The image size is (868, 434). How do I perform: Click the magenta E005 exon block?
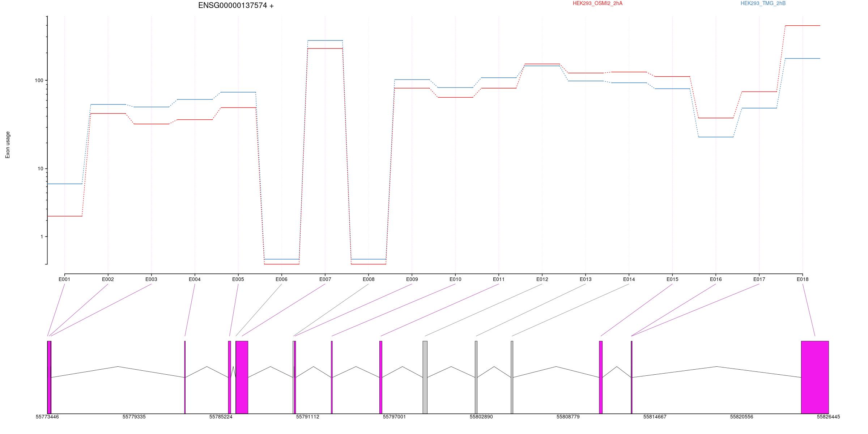(x=229, y=377)
